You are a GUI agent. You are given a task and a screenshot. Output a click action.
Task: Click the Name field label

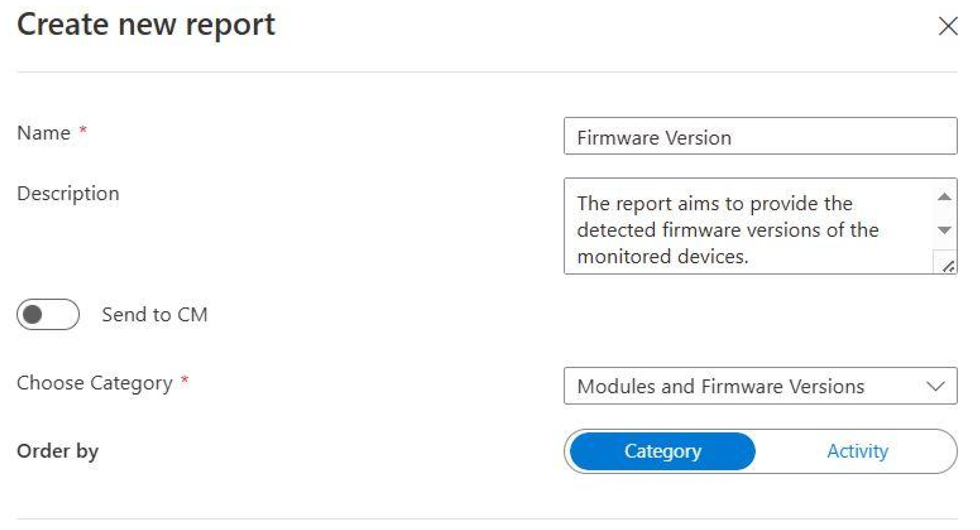(44, 133)
